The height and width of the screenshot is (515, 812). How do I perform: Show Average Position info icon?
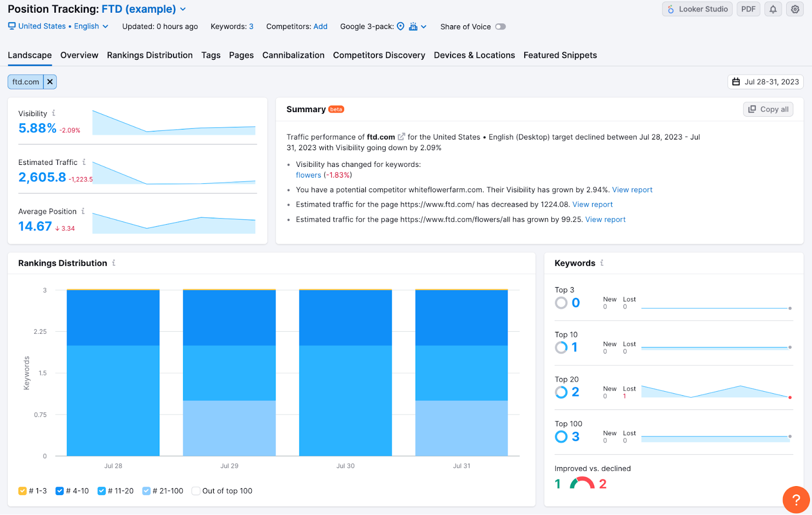[83, 211]
